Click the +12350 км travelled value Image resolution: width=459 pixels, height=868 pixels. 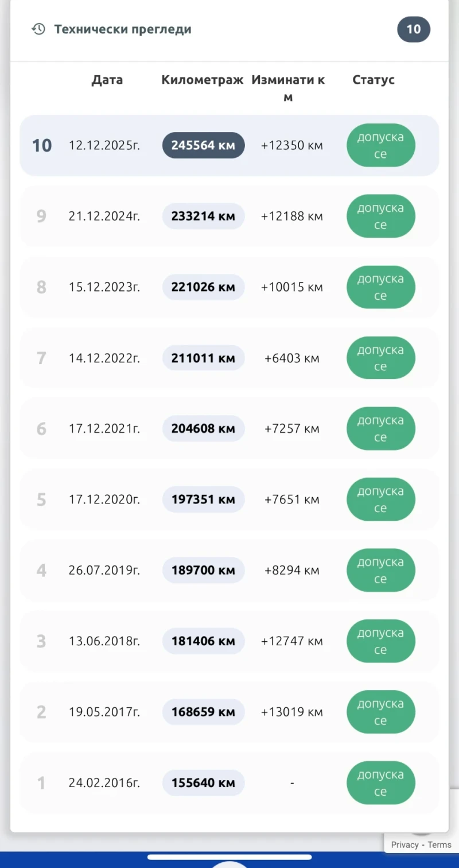tap(291, 146)
